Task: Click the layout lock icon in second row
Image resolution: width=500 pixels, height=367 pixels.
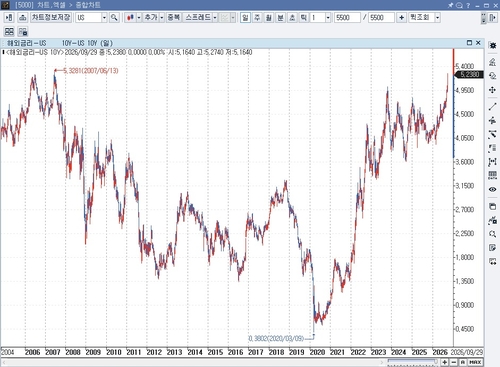Action: click(x=23, y=32)
